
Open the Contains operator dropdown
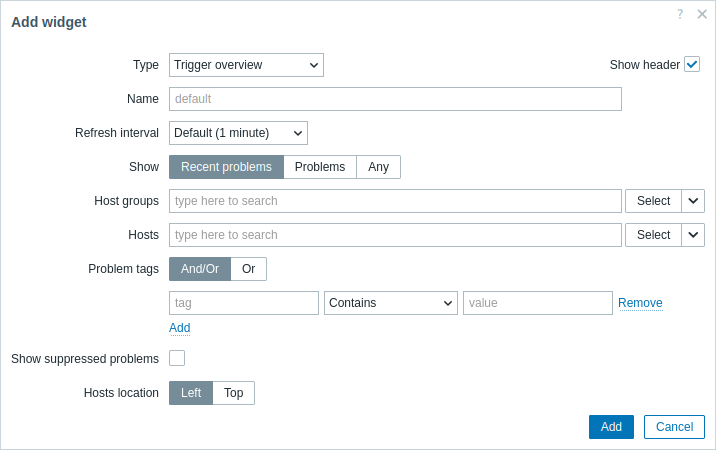390,303
